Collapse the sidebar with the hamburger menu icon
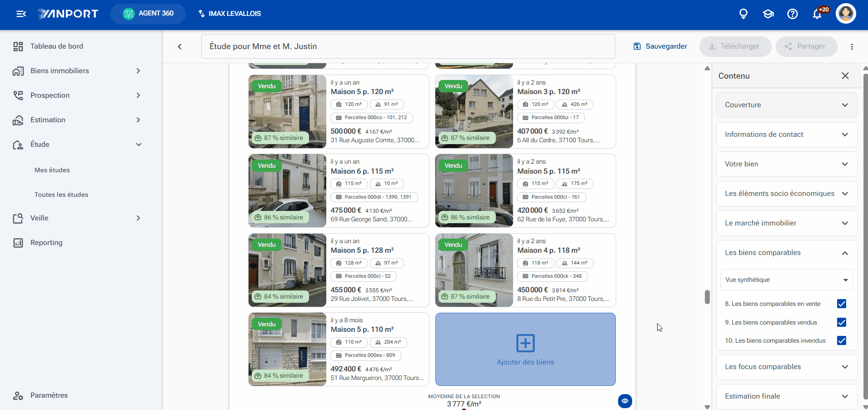The image size is (868, 410). point(21,14)
